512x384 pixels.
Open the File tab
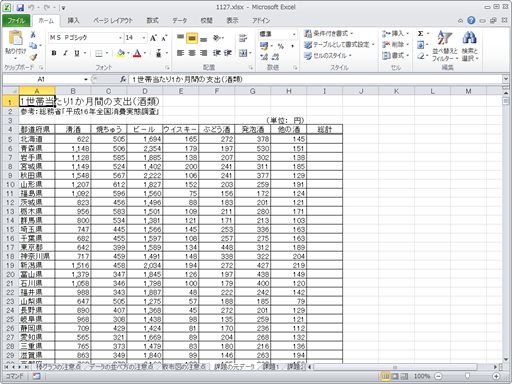pos(16,20)
